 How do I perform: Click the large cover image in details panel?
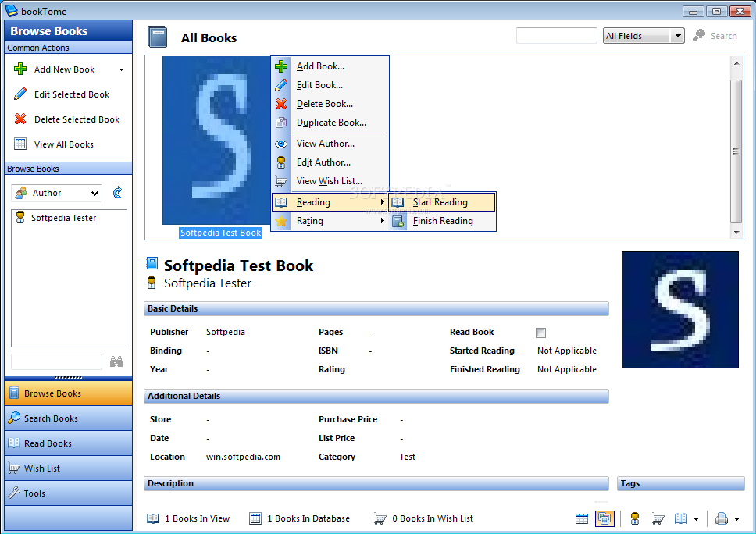[x=679, y=310]
